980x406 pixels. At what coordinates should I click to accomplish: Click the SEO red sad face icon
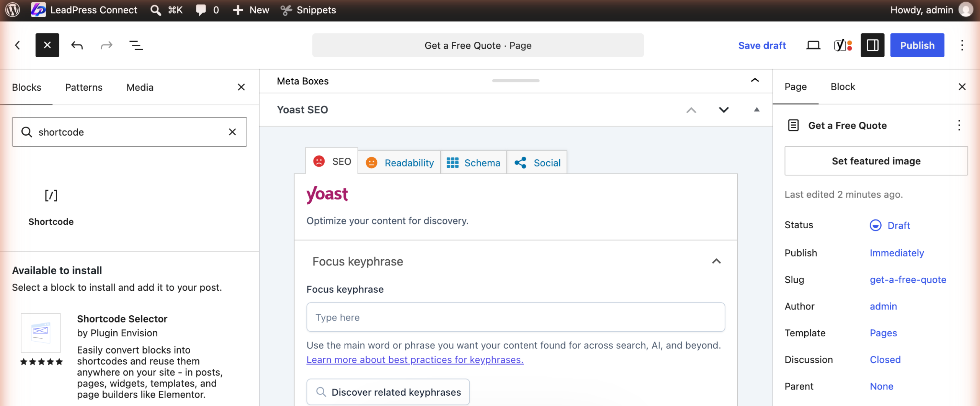tap(319, 161)
